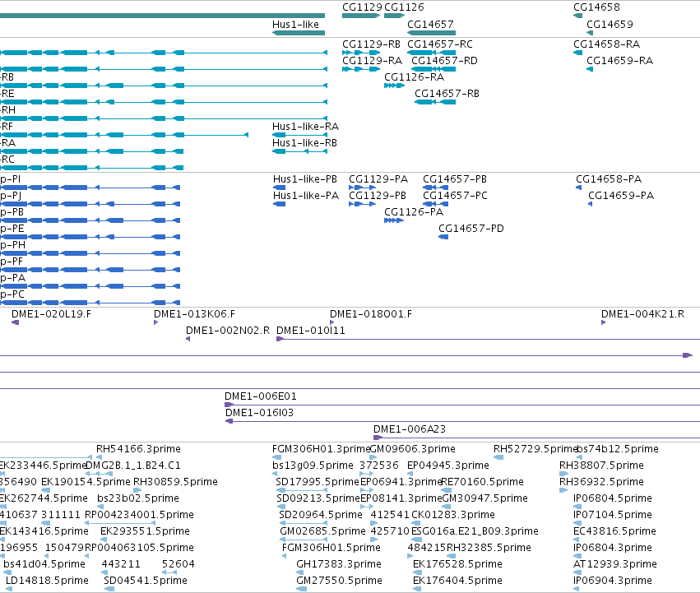The height and width of the screenshot is (593, 700).
Task: Select BAC clone DME1-010I11
Action: click(311, 331)
